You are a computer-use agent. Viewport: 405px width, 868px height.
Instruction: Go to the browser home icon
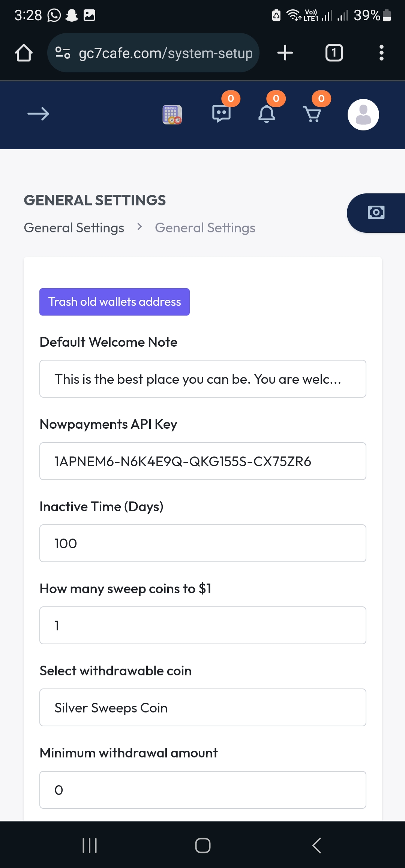pos(24,53)
